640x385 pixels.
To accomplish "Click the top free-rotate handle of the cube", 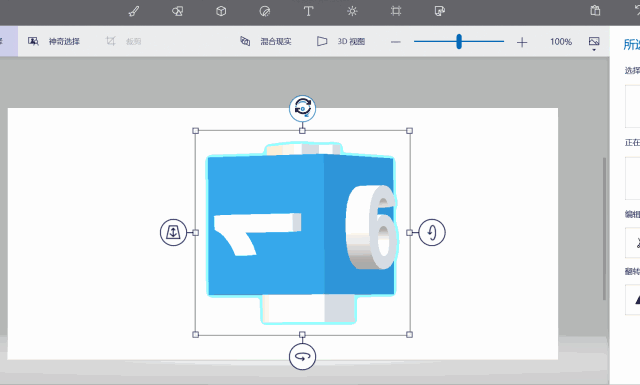I will click(x=302, y=108).
